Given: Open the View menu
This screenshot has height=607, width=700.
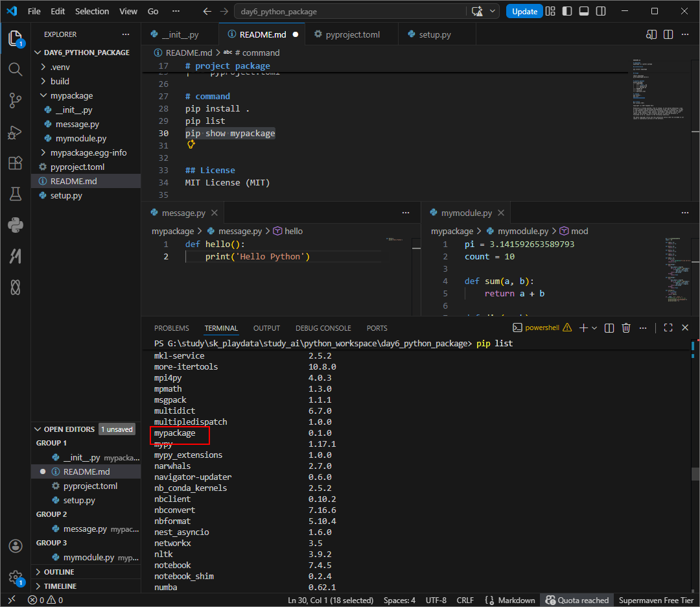Looking at the screenshot, I should [128, 12].
